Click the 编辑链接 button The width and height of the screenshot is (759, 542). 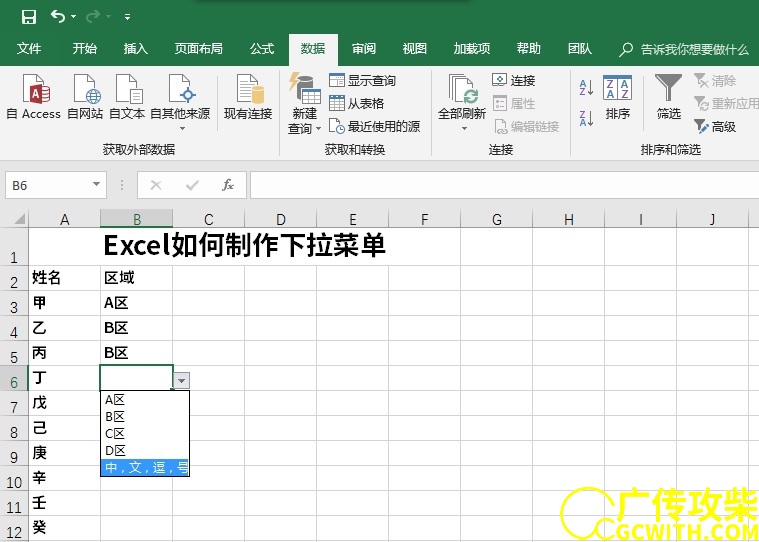pos(526,126)
